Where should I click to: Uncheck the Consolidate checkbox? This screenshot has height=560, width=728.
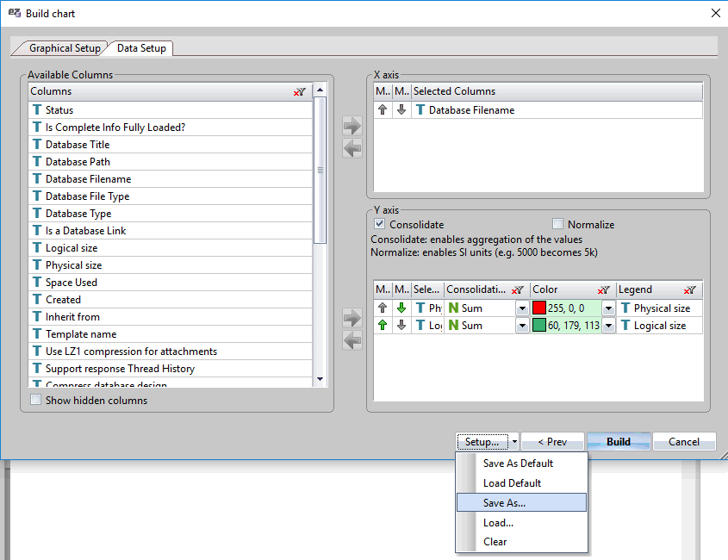click(x=380, y=225)
